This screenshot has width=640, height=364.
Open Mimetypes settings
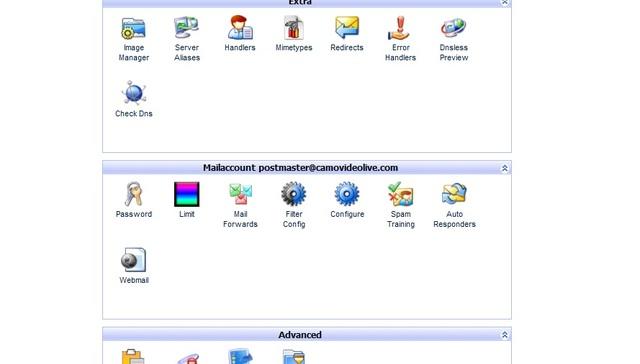click(x=293, y=28)
